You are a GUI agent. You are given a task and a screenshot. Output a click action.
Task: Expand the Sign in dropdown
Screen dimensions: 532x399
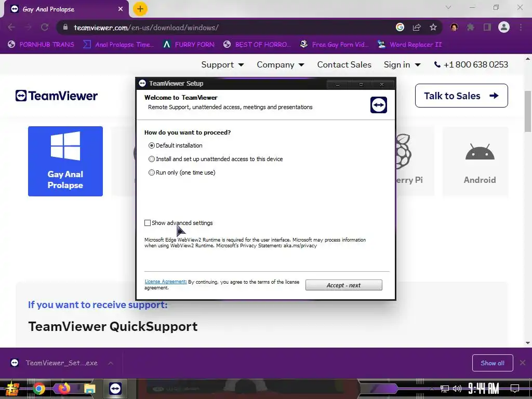(402, 64)
